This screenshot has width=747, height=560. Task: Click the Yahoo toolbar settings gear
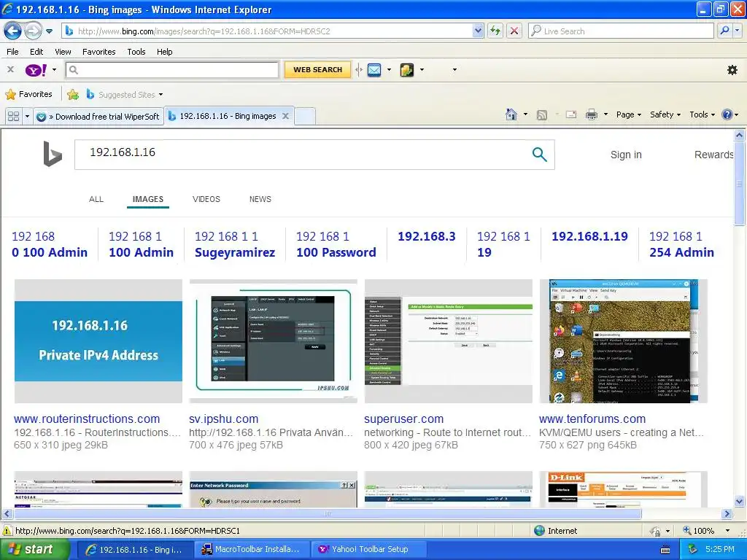click(x=732, y=70)
